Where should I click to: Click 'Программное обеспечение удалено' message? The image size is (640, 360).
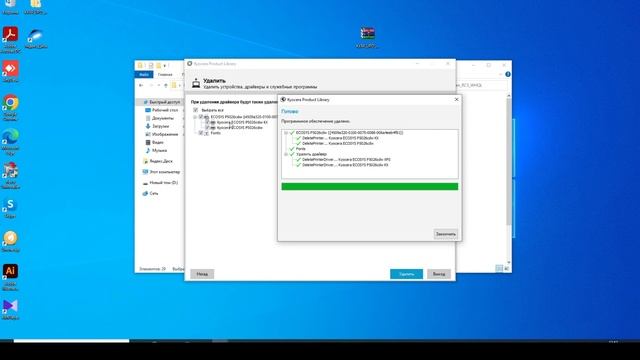point(316,121)
